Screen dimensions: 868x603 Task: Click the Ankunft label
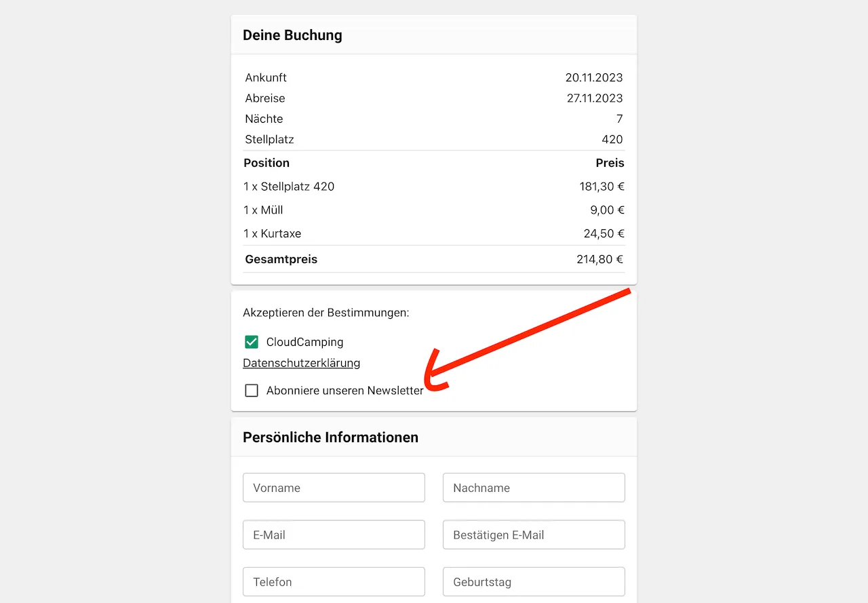(x=266, y=77)
